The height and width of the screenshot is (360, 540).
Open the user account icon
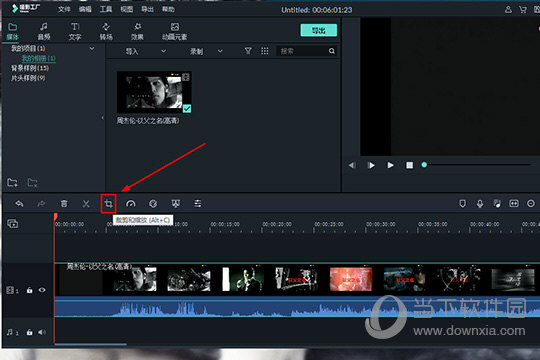508,10
